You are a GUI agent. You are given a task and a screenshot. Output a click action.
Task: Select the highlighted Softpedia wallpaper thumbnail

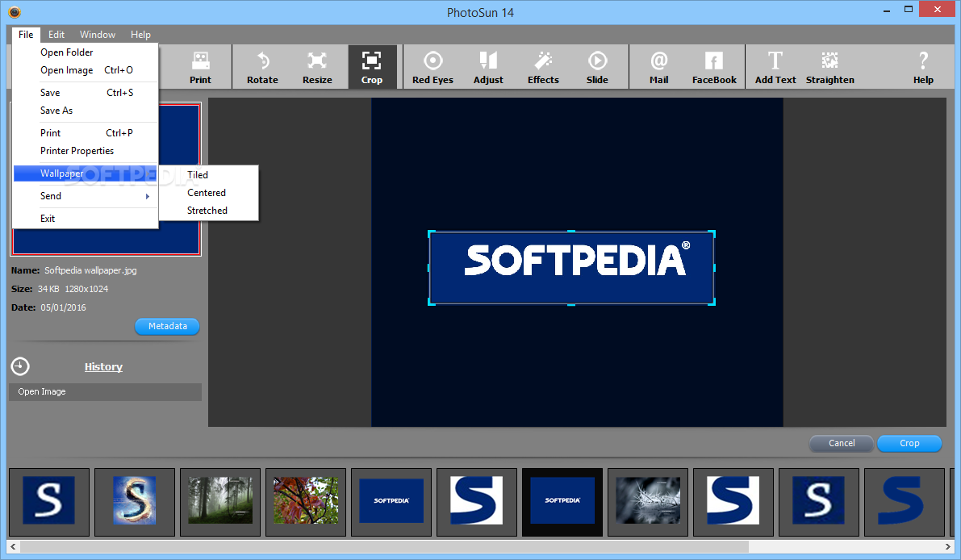pyautogui.click(x=562, y=502)
